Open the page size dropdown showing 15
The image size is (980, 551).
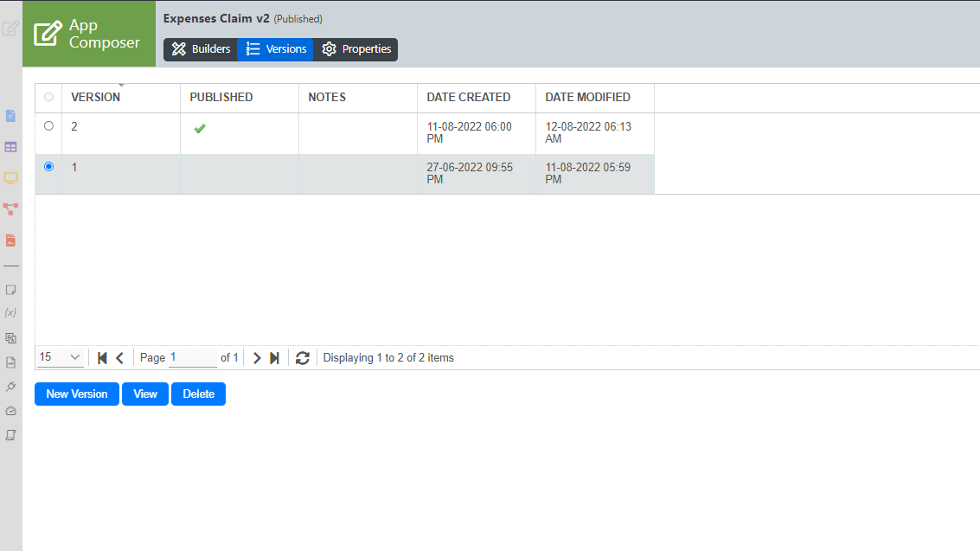pyautogui.click(x=61, y=357)
